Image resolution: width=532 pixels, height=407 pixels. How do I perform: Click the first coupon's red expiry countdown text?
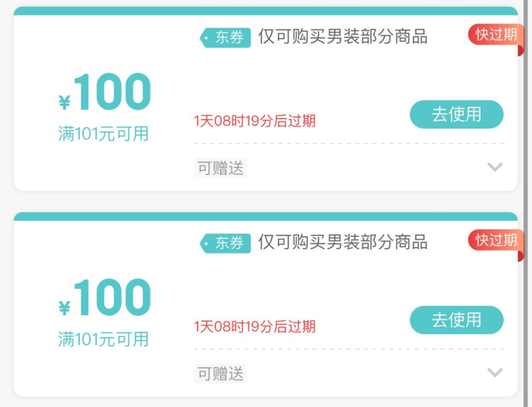tap(255, 121)
